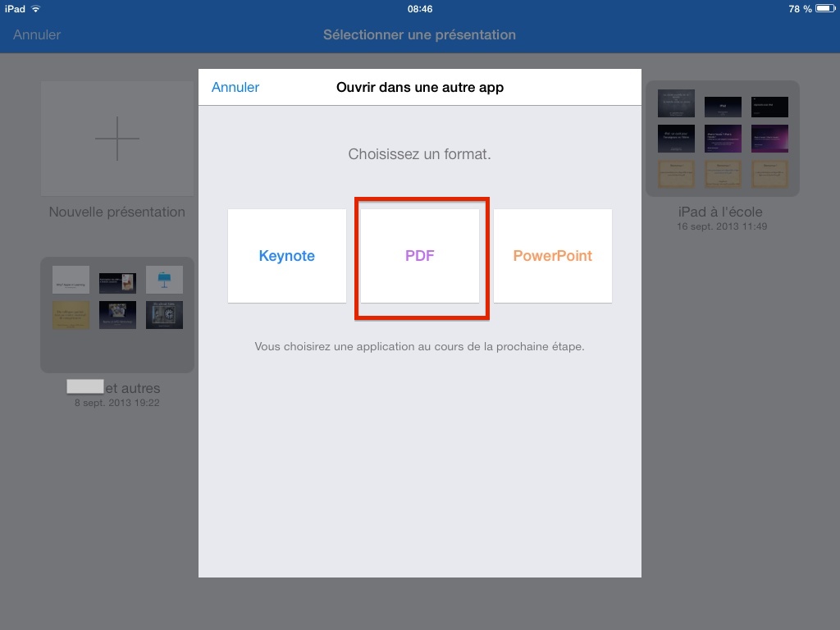Tap Annuler in the top blue bar

pos(37,34)
